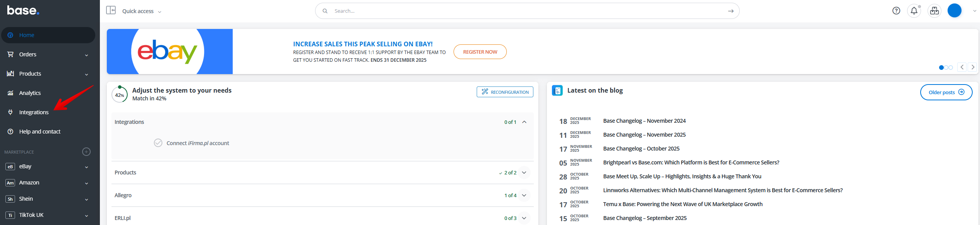Open the Quick access dropdown
Image resolution: width=980 pixels, height=225 pixels.
(142, 11)
